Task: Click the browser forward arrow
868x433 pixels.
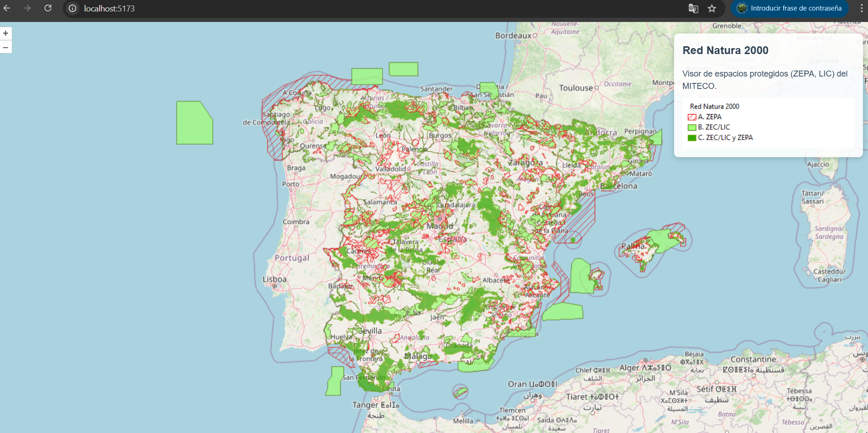Action: tap(27, 8)
